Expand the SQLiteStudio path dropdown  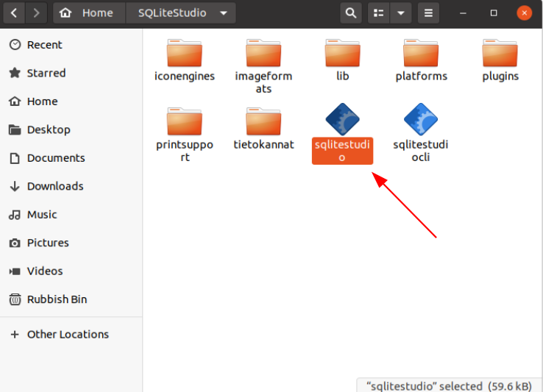coord(223,13)
